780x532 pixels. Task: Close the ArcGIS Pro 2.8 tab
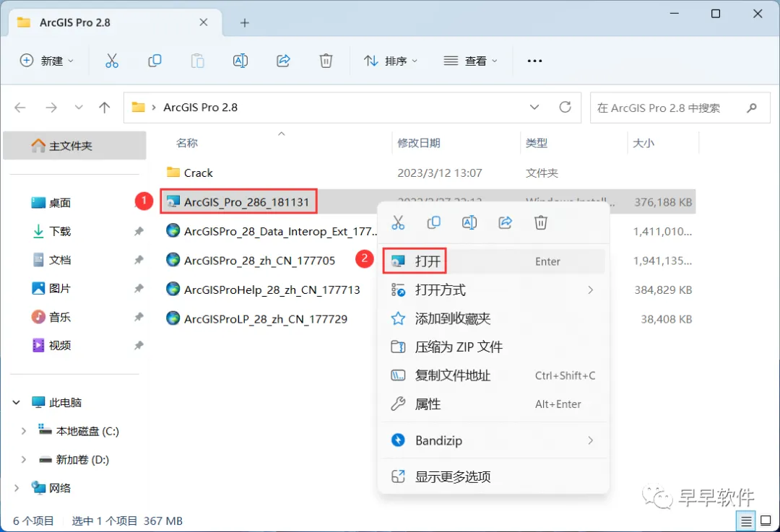[x=204, y=22]
